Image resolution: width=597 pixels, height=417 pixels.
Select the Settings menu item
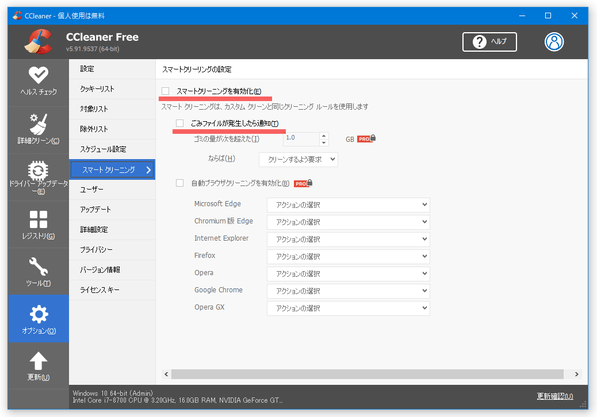[112, 69]
